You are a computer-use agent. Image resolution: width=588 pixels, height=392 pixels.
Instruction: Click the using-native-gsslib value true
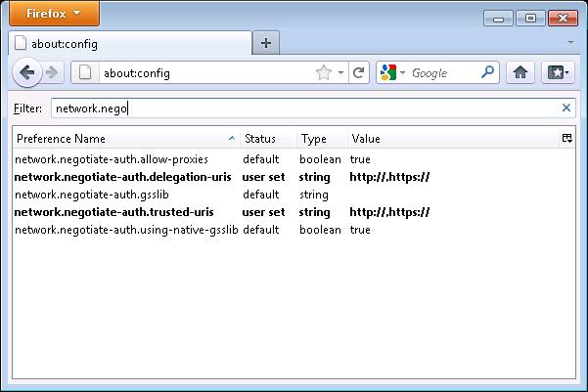(360, 230)
